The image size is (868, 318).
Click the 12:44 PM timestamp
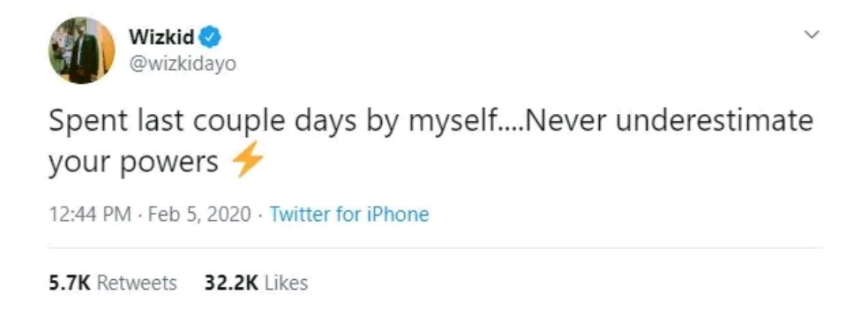click(90, 214)
